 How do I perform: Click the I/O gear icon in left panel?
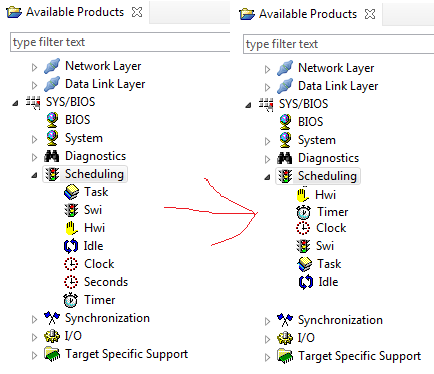[52, 336]
